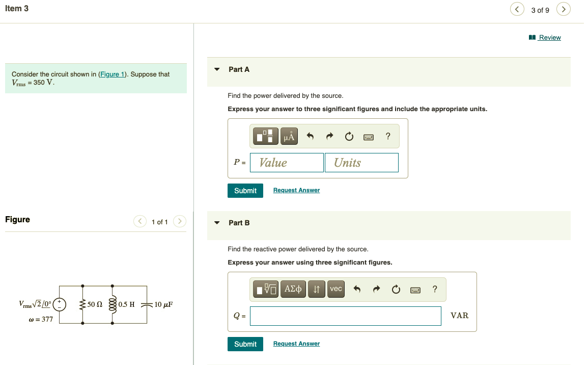
Task: Request Answer for Part B
Action: click(x=296, y=344)
